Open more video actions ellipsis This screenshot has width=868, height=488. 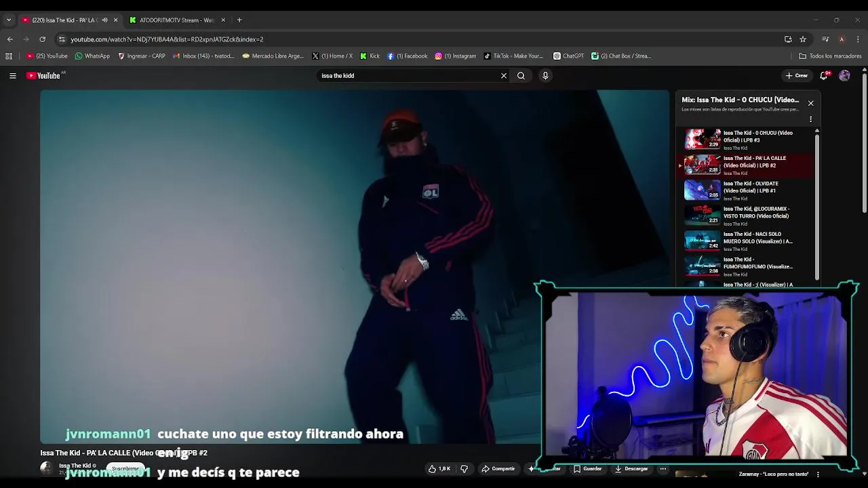pyautogui.click(x=663, y=468)
